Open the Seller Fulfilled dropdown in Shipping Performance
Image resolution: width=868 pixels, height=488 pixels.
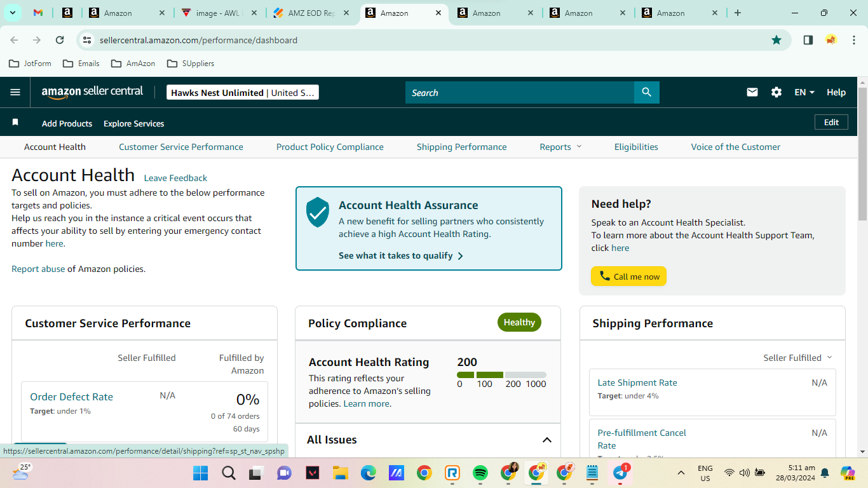[x=797, y=358]
